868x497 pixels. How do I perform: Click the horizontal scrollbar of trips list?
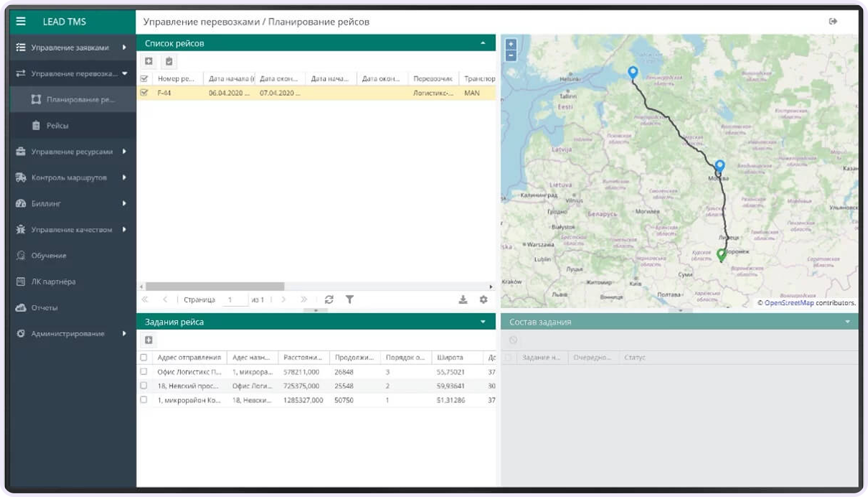coord(215,287)
